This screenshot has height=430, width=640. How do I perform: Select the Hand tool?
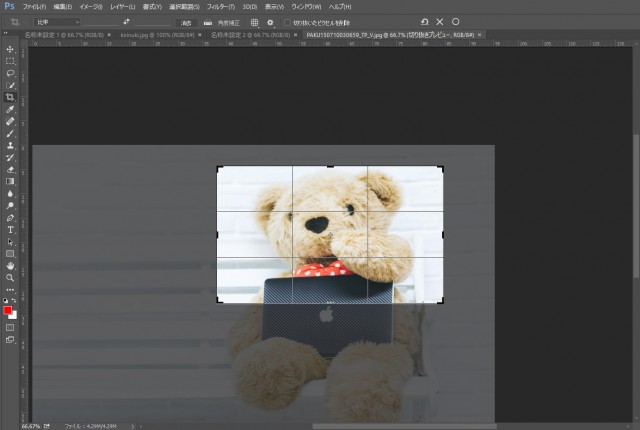pos(10,265)
